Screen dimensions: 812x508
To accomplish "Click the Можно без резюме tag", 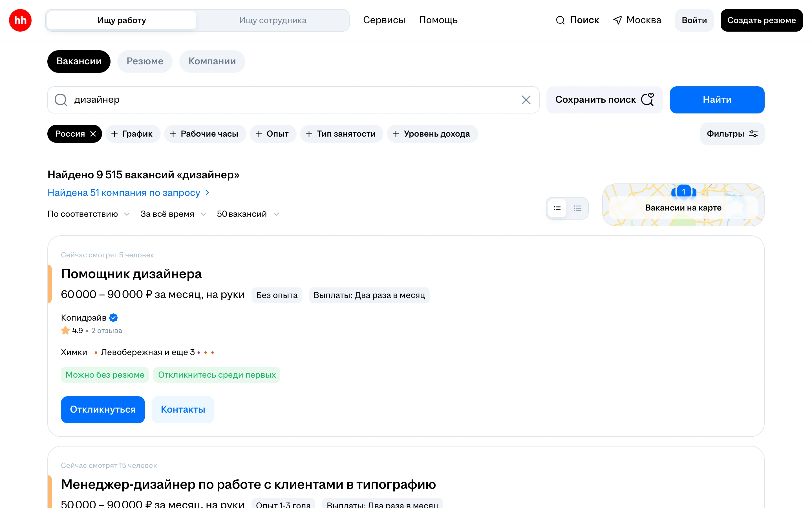I will (x=105, y=375).
